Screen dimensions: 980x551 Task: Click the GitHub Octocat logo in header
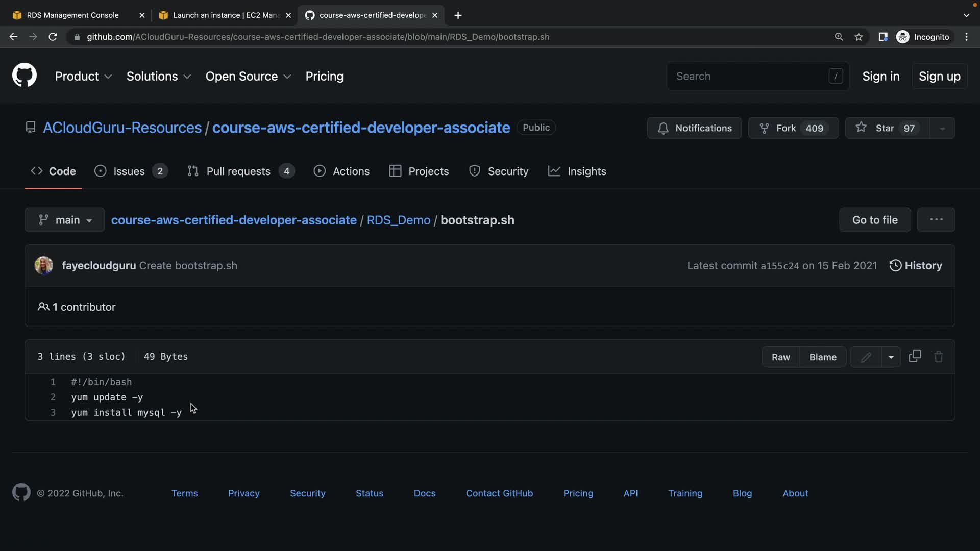pyautogui.click(x=24, y=76)
